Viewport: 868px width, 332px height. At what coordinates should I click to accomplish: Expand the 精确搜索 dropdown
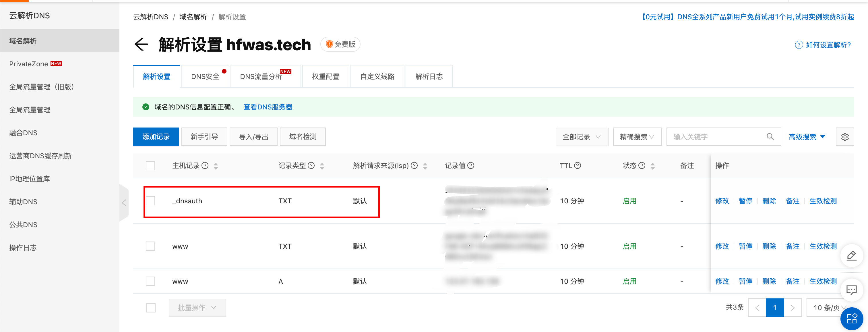click(x=637, y=137)
